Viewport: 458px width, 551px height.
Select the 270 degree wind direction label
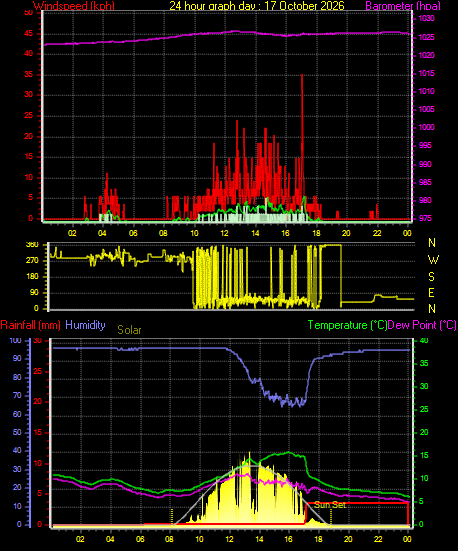point(32,261)
